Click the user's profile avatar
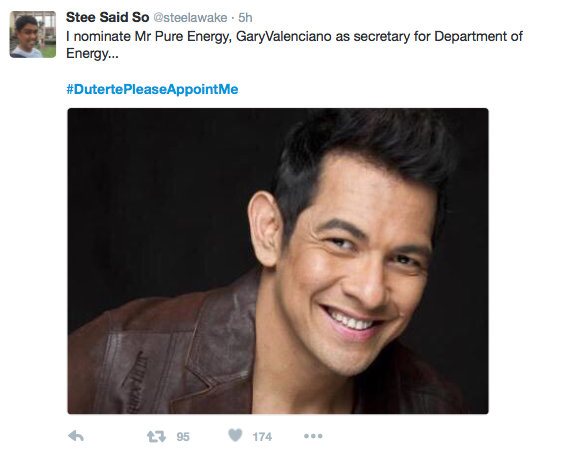570x454 pixels. (x=33, y=34)
